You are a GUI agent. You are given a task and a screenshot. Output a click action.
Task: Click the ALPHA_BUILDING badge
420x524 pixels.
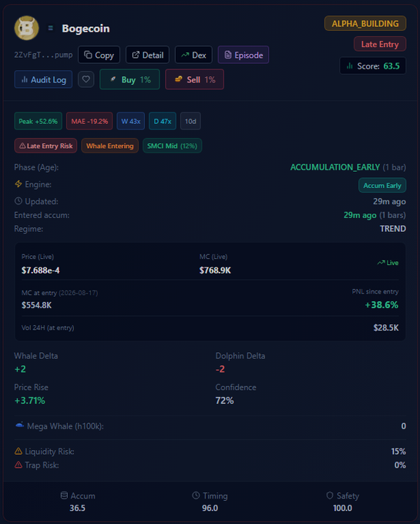click(x=365, y=23)
